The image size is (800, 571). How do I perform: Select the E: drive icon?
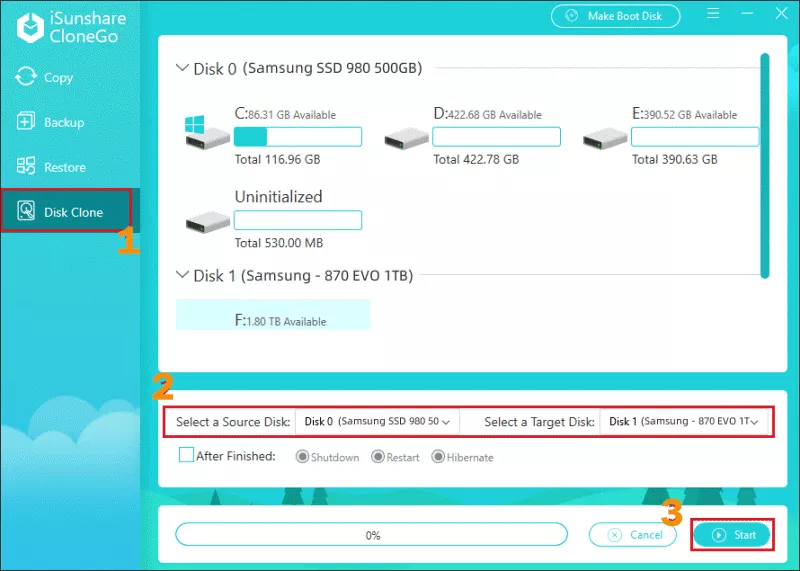click(x=605, y=139)
